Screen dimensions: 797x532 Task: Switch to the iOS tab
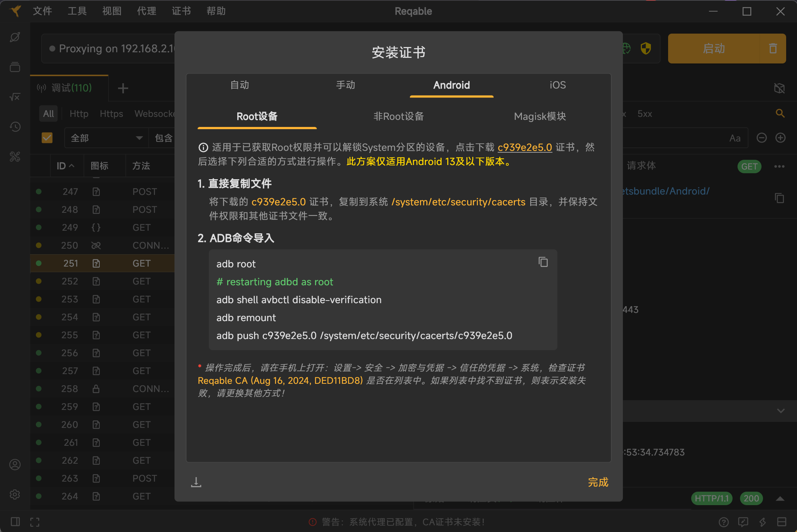[557, 85]
